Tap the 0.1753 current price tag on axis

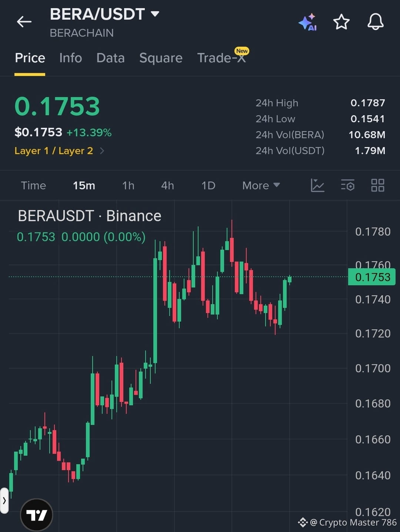[x=372, y=277]
